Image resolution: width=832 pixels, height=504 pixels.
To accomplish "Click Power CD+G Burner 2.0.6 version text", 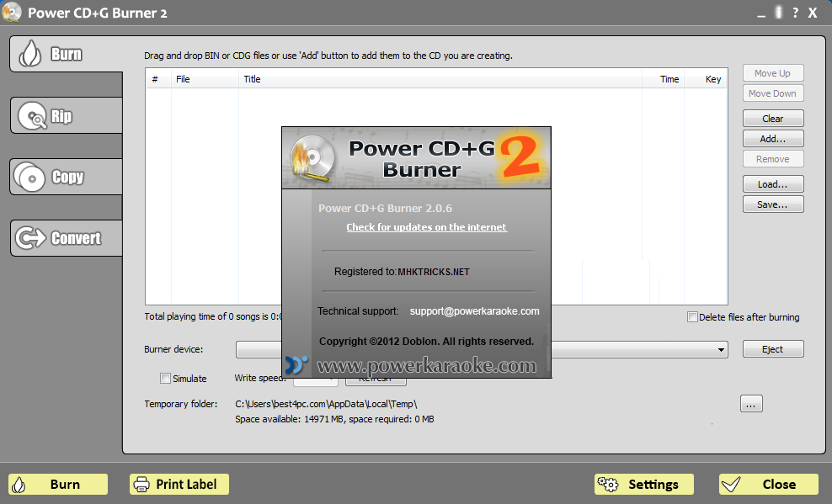I will coord(385,209).
